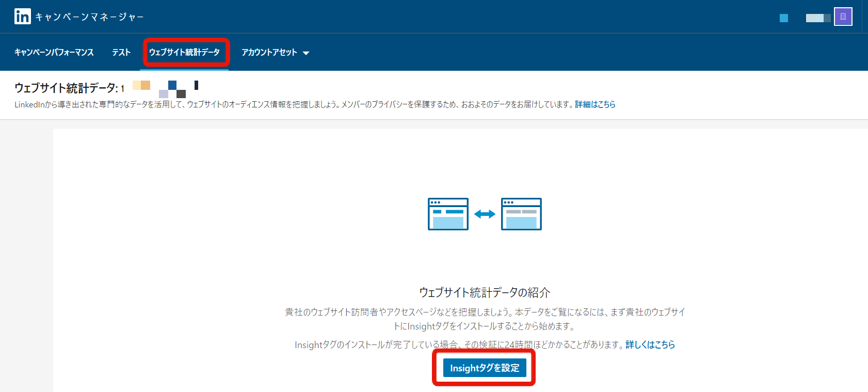Image resolution: width=868 pixels, height=392 pixels.
Task: Click the small blue notification square icon
Action: point(784,18)
